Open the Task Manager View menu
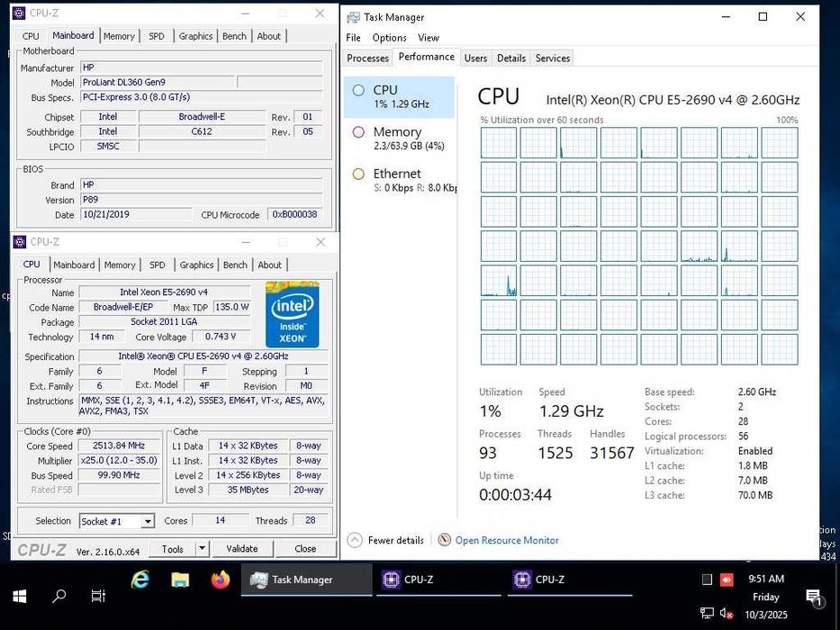The height and width of the screenshot is (630, 840). point(428,38)
